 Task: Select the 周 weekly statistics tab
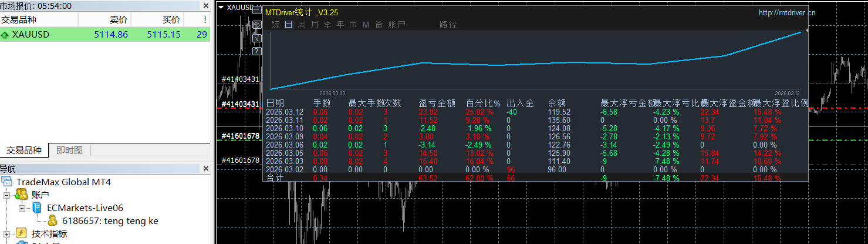[302, 25]
